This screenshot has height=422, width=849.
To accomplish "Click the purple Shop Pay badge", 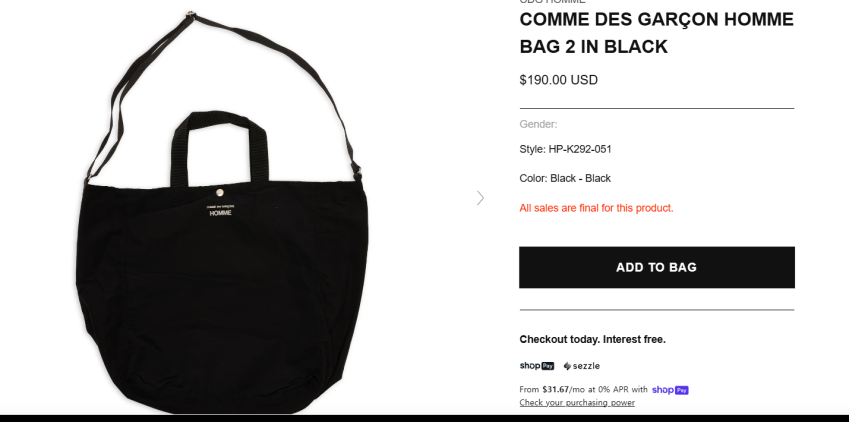I will coord(670,389).
